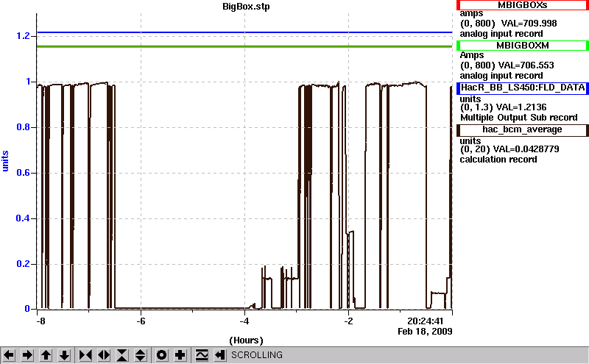Zoom out vertically using up-down triangles icon

pos(141,355)
